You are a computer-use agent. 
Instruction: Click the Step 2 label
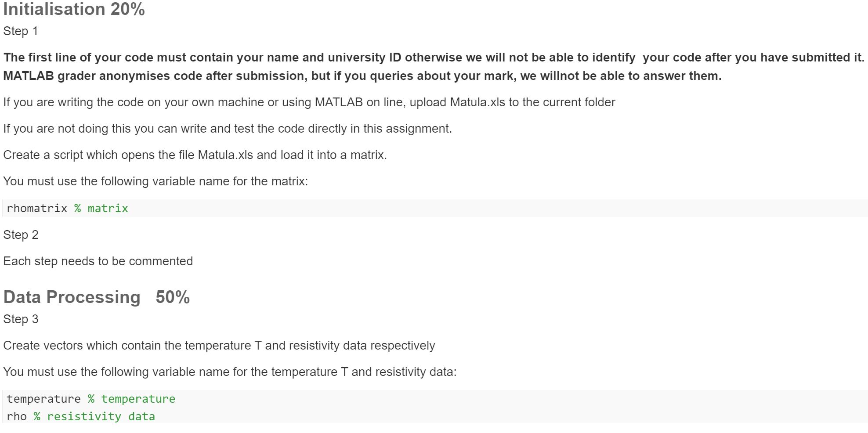(x=21, y=235)
